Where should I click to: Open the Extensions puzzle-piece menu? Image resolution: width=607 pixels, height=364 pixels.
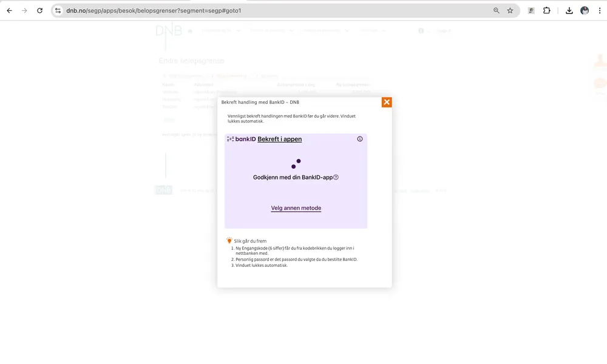(x=546, y=10)
